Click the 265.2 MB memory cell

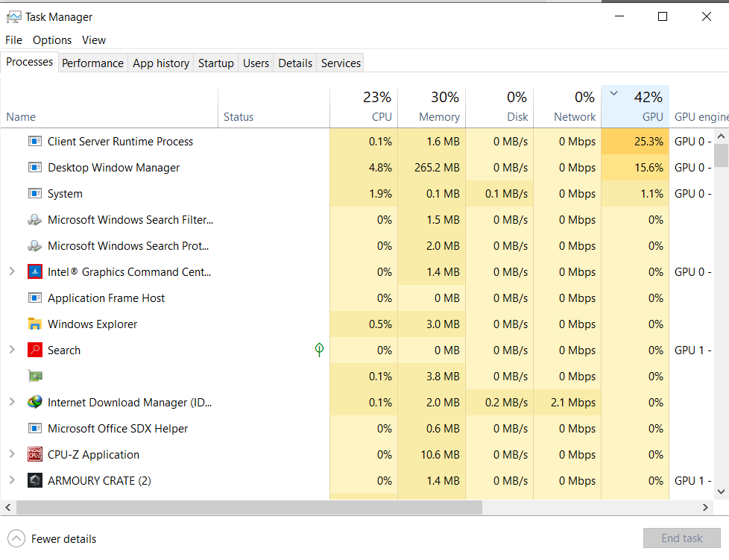point(432,168)
